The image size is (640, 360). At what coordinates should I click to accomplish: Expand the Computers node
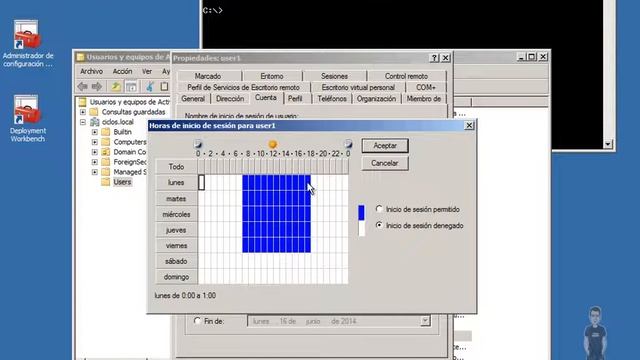click(95, 142)
